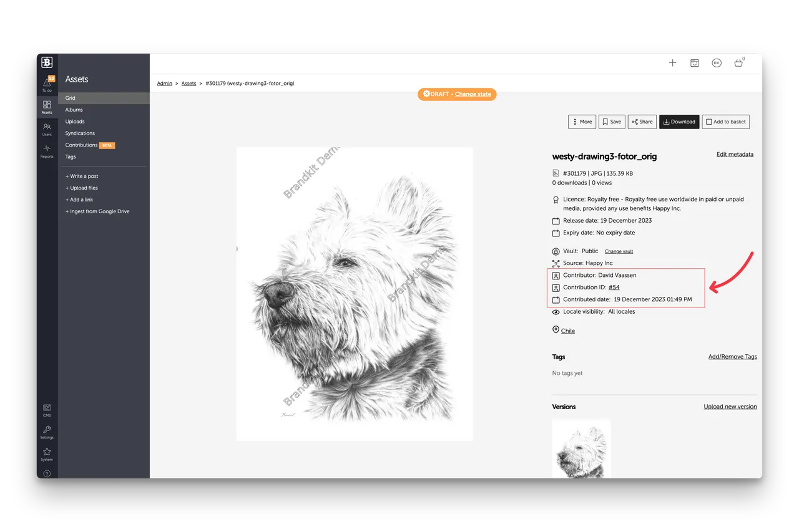Select the version thumbnail of the dog

tap(581, 448)
